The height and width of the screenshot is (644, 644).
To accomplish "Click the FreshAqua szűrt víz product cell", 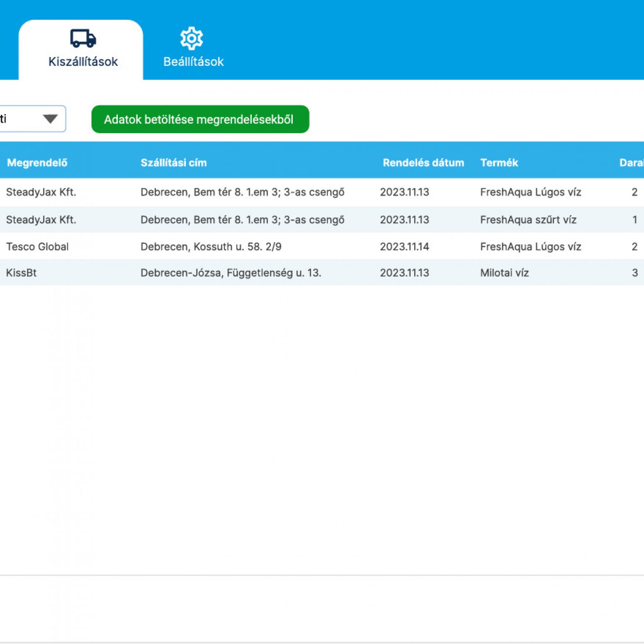I will [x=528, y=220].
